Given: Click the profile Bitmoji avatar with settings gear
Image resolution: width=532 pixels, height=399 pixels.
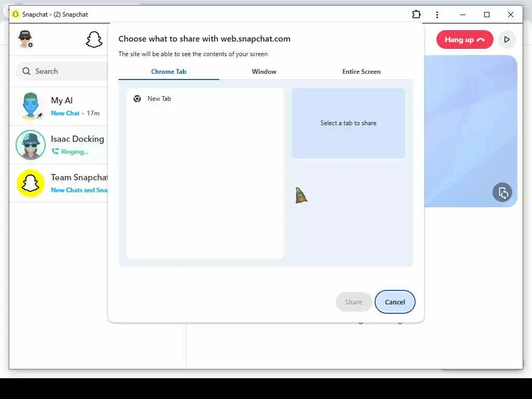Looking at the screenshot, I should 25,39.
